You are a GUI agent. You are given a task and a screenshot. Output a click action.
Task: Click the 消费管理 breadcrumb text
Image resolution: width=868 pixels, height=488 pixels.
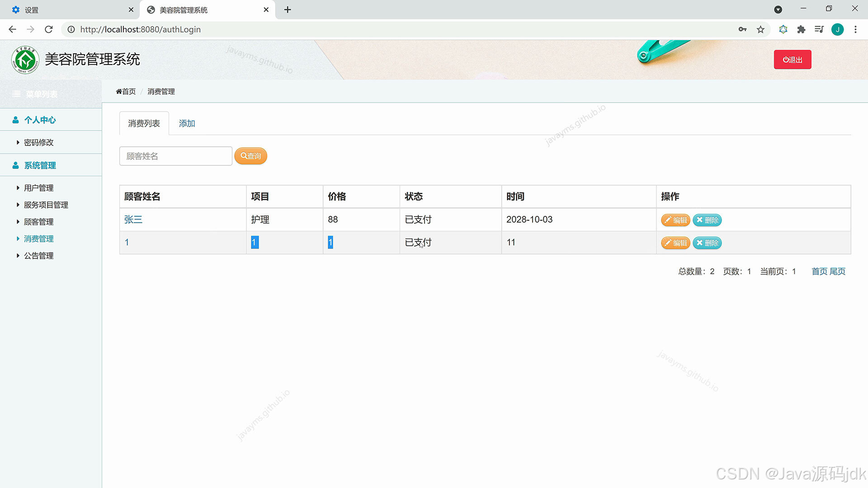pos(161,91)
